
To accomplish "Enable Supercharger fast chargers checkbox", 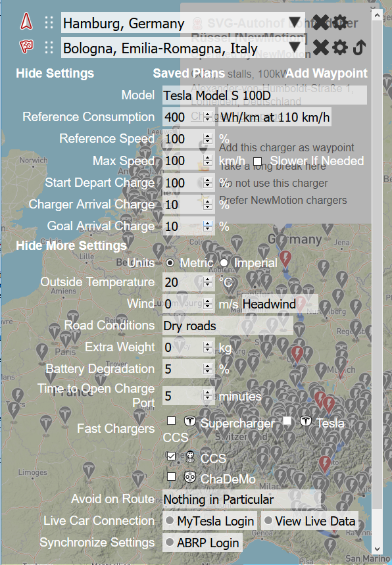I will click(172, 420).
